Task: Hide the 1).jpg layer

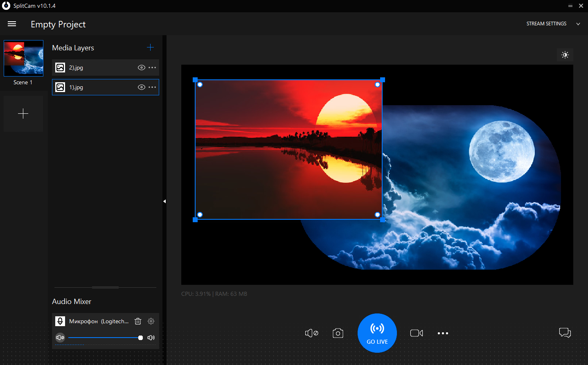Action: [141, 87]
